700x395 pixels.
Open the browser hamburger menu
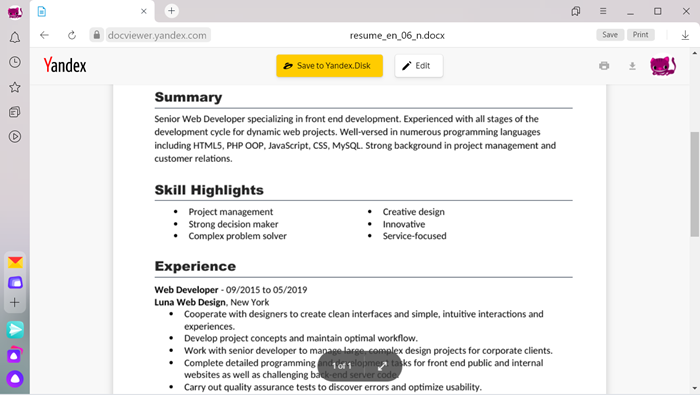603,11
